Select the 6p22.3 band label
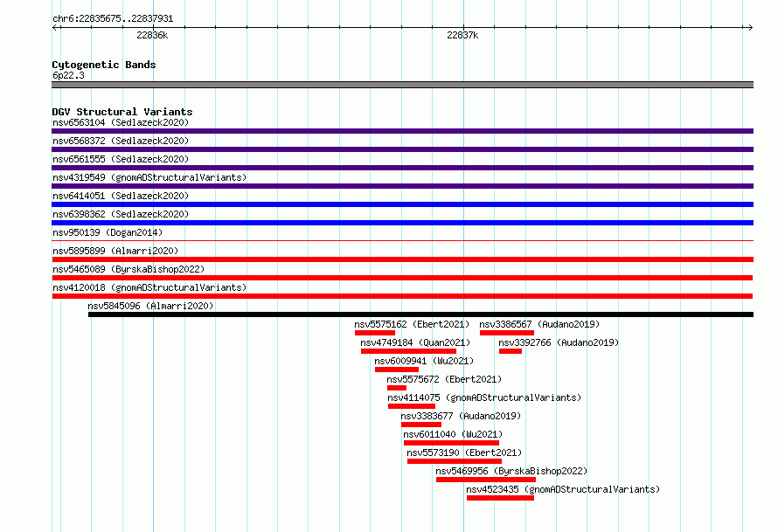778x532 pixels. pyautogui.click(x=68, y=75)
